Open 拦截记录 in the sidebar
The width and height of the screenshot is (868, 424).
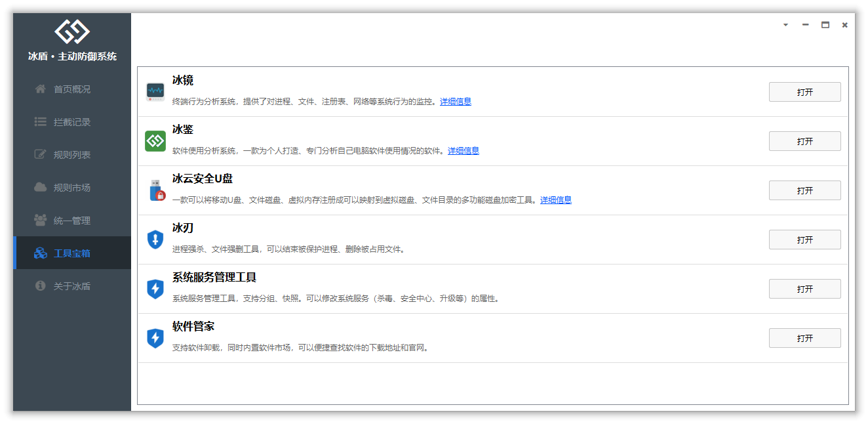(x=72, y=122)
